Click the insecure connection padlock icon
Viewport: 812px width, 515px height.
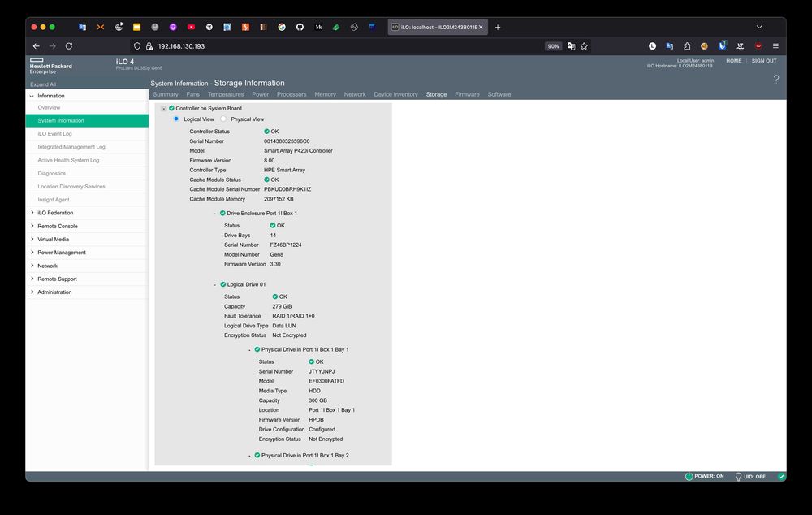click(149, 46)
